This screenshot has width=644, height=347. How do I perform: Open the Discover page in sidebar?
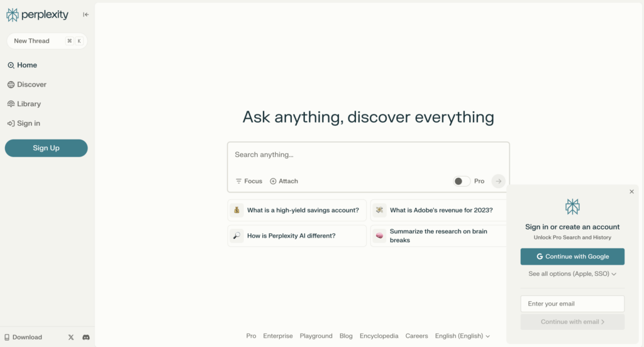(31, 84)
